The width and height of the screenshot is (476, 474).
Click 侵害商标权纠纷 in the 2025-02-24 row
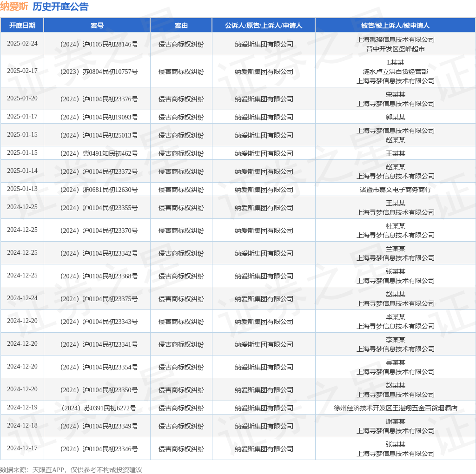click(181, 44)
